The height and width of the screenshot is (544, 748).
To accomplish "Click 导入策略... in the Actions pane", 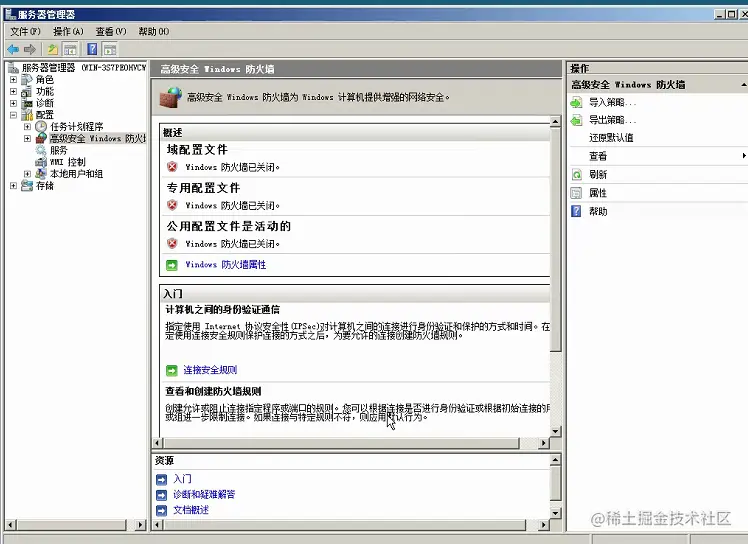I will (613, 102).
